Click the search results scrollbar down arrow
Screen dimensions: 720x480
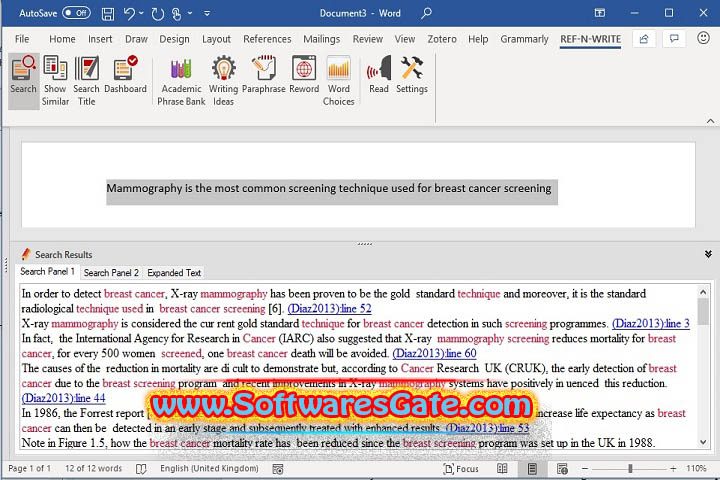pyautogui.click(x=703, y=442)
